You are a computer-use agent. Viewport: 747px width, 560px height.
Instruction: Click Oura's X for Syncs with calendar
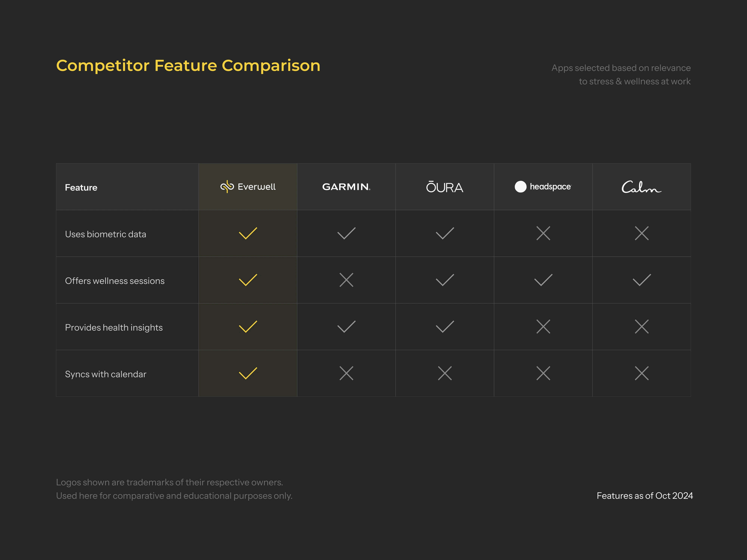445,373
